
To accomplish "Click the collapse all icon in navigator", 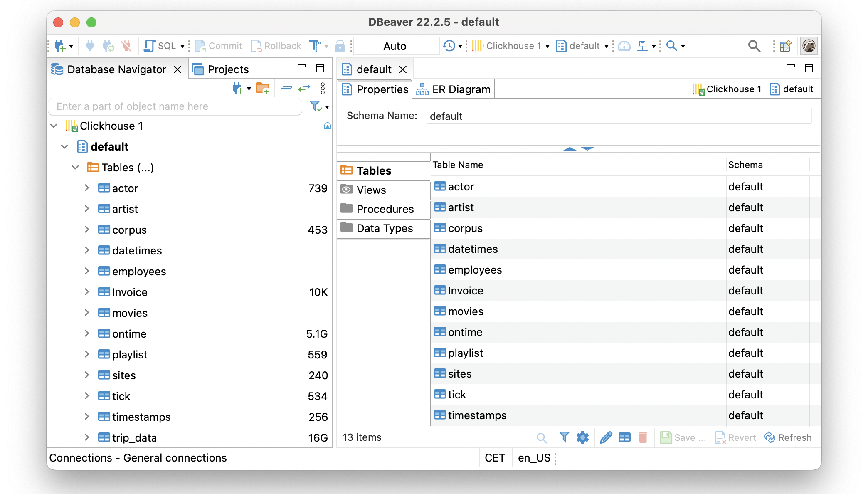I will point(286,88).
